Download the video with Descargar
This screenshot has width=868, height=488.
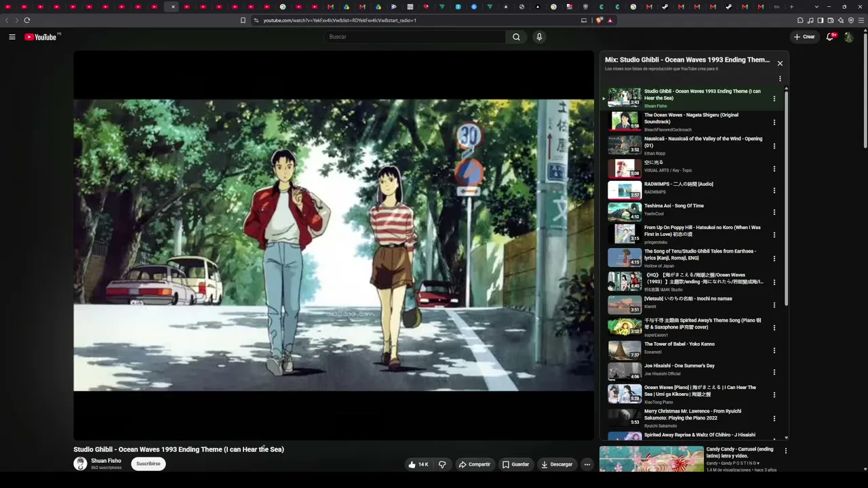557,464
